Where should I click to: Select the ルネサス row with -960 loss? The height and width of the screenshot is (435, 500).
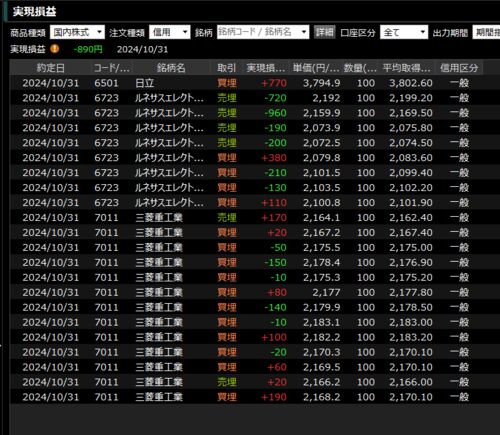pos(246,113)
